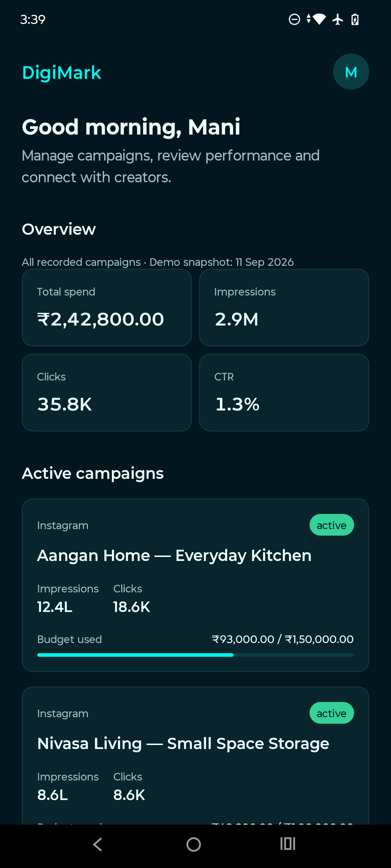Tap the Android home circle icon
The height and width of the screenshot is (868, 391).
pyautogui.click(x=194, y=844)
